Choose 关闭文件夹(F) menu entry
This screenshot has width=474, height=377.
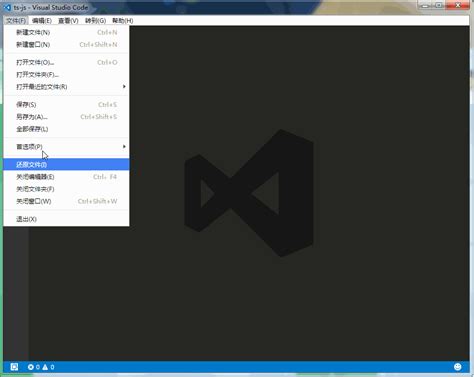(x=66, y=189)
